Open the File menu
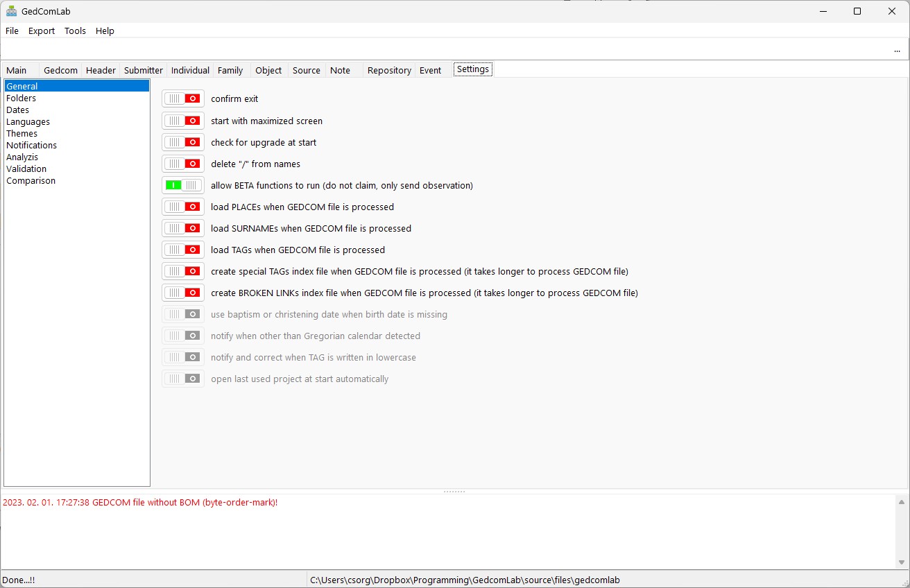Image resolution: width=910 pixels, height=588 pixels. [x=12, y=31]
